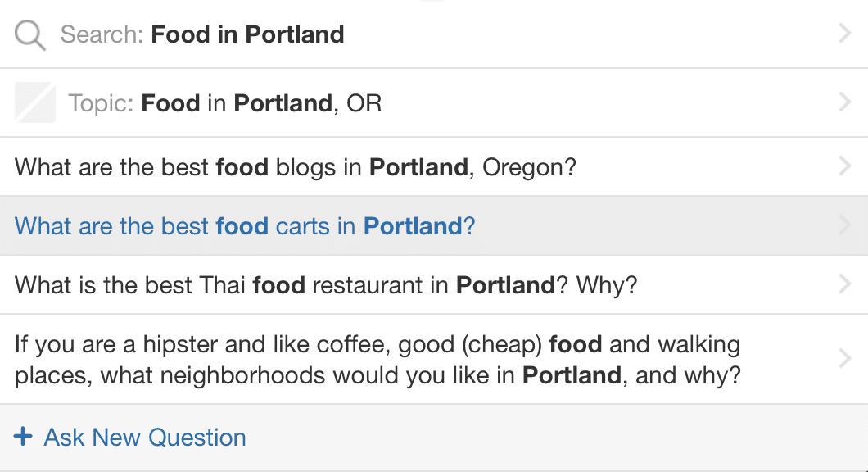Open the highlighted best food carts question
Screen dimensions: 868x472
pyautogui.click(x=434, y=225)
